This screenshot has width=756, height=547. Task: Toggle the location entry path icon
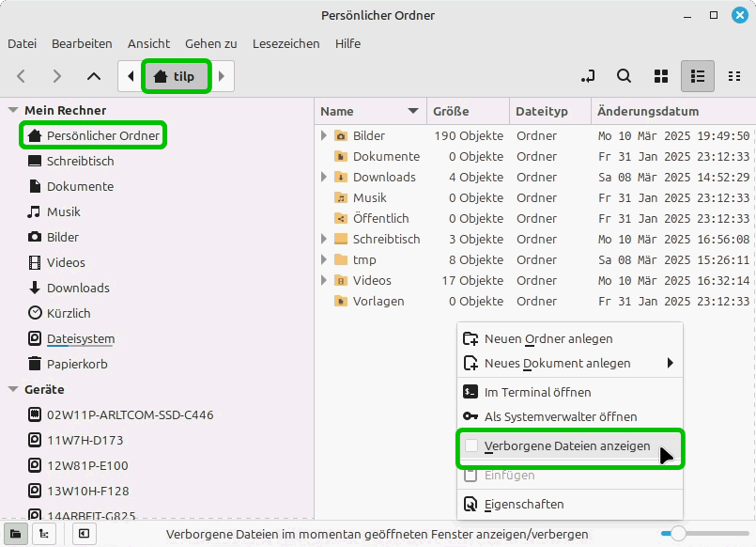coord(588,76)
